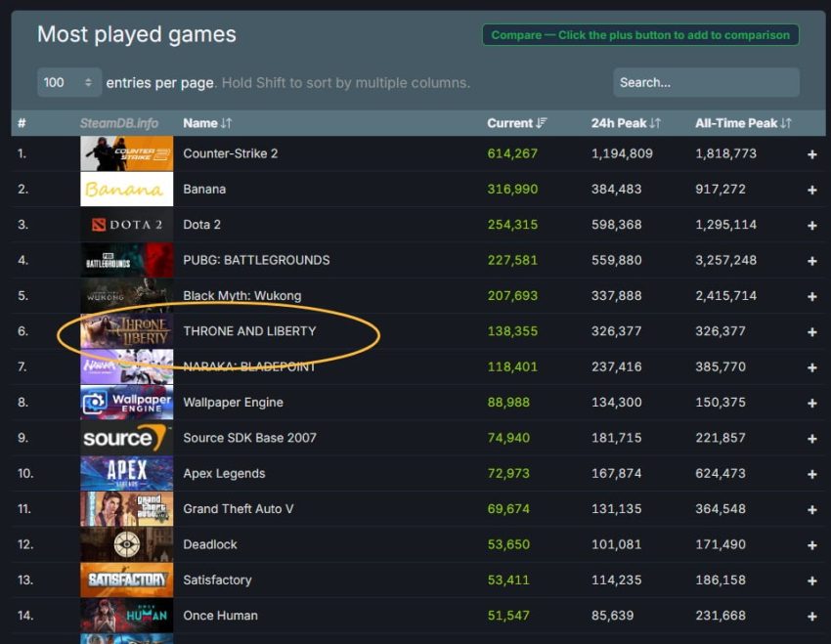Select all-time peak value 3,257,248
831x644 pixels.
point(725,260)
